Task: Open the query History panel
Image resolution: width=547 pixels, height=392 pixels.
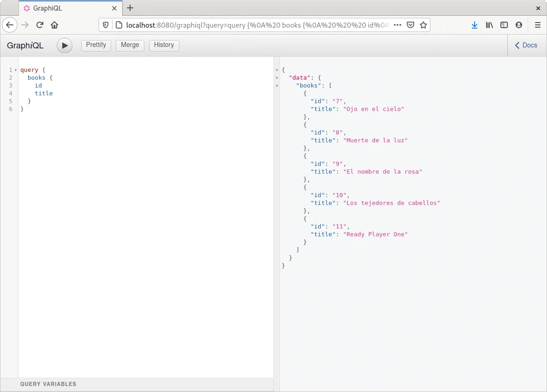Action: pyautogui.click(x=164, y=45)
